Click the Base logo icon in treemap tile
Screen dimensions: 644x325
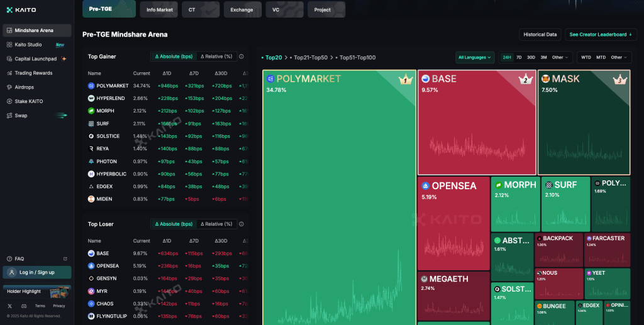click(x=425, y=79)
